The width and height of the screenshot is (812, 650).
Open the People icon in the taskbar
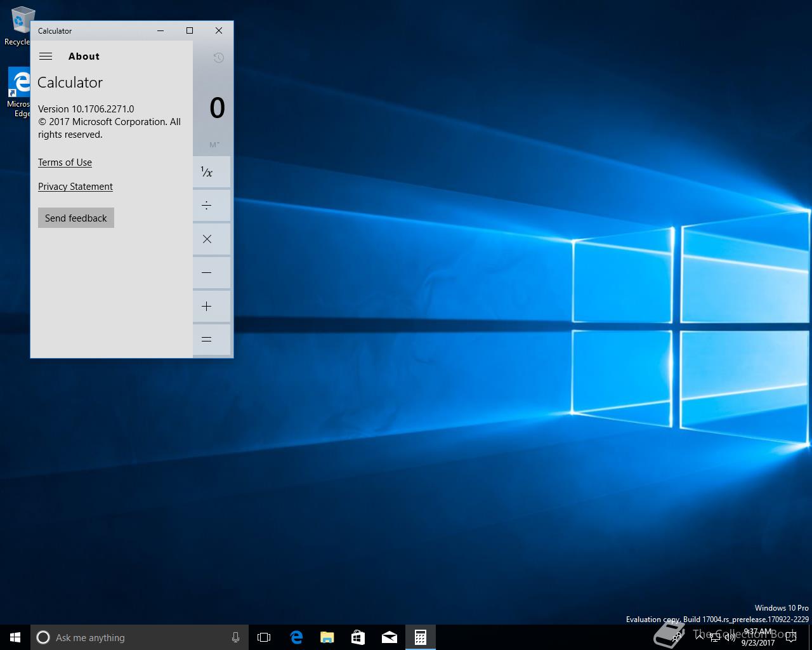(x=676, y=637)
